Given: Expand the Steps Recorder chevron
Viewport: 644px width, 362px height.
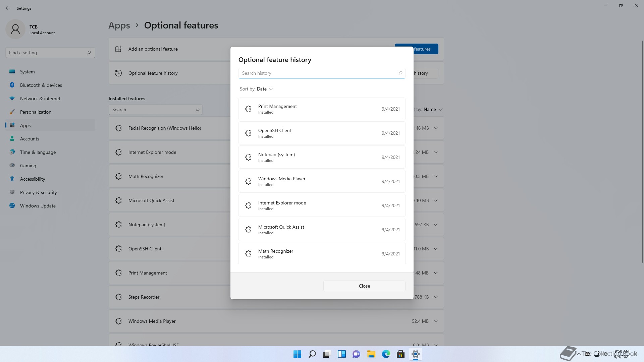Looking at the screenshot, I should 436,297.
